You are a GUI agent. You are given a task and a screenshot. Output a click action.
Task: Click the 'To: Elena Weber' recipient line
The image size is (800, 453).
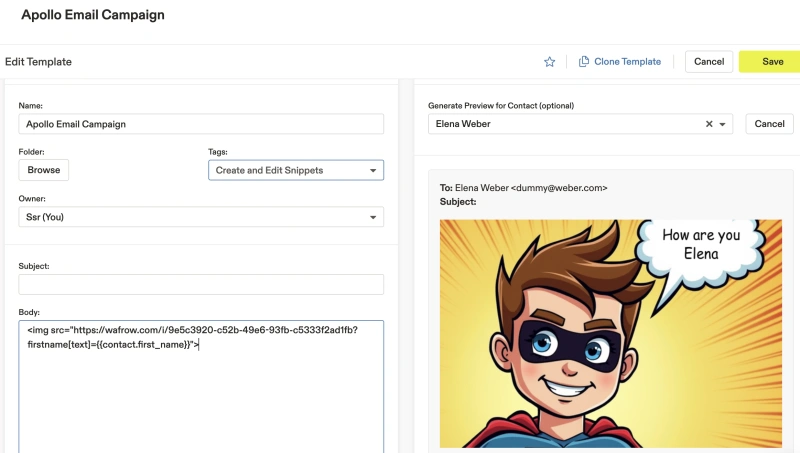coord(523,188)
